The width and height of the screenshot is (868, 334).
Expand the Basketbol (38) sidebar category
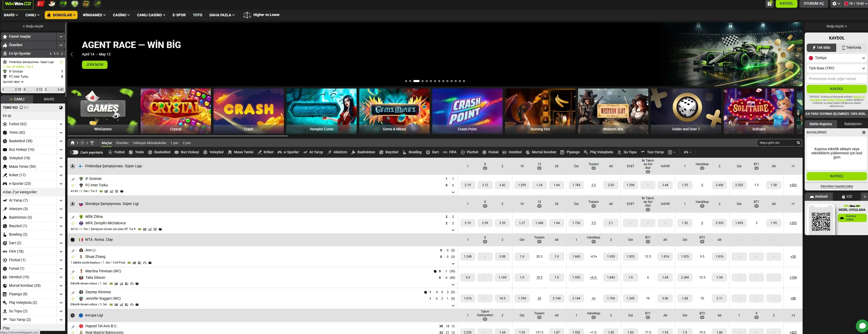pos(61,141)
